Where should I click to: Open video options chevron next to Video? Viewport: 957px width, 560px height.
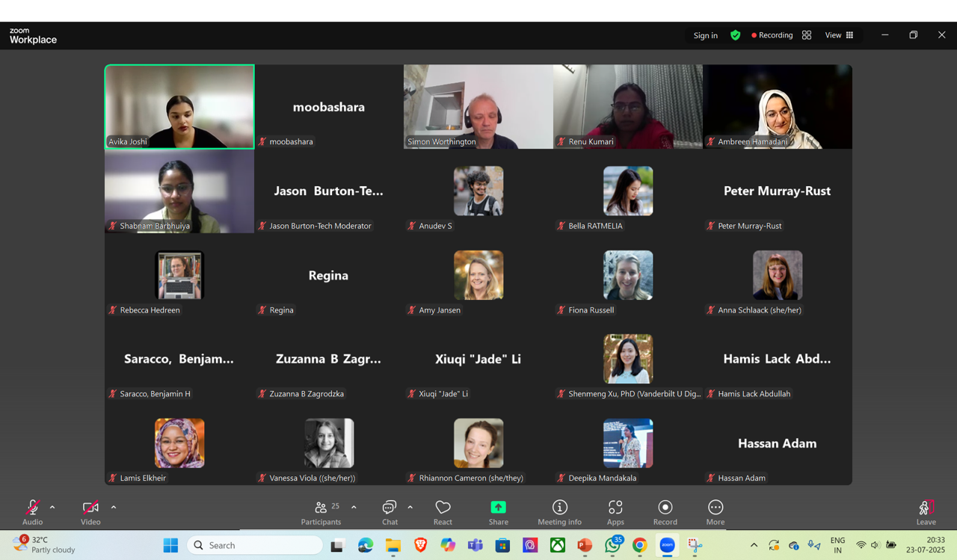point(114,508)
